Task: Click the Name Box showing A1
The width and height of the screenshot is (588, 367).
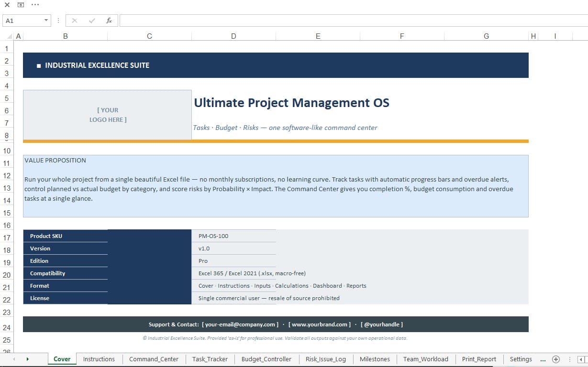Action: pyautogui.click(x=22, y=21)
